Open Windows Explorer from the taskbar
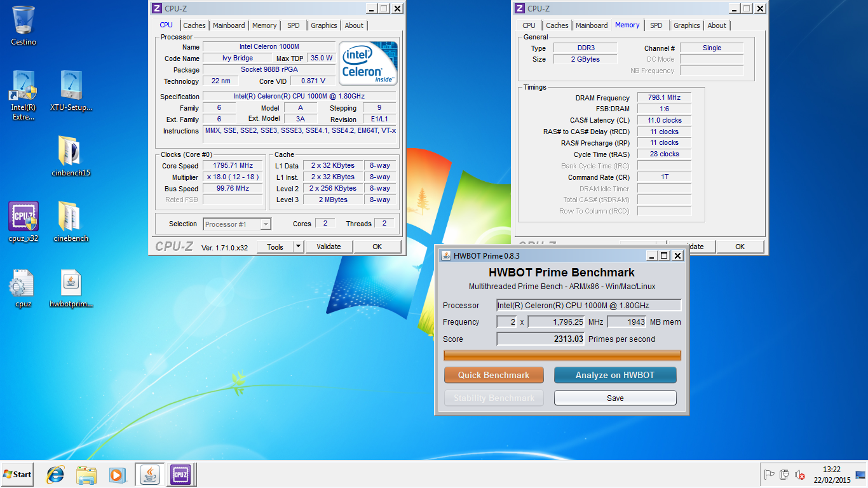 click(86, 474)
